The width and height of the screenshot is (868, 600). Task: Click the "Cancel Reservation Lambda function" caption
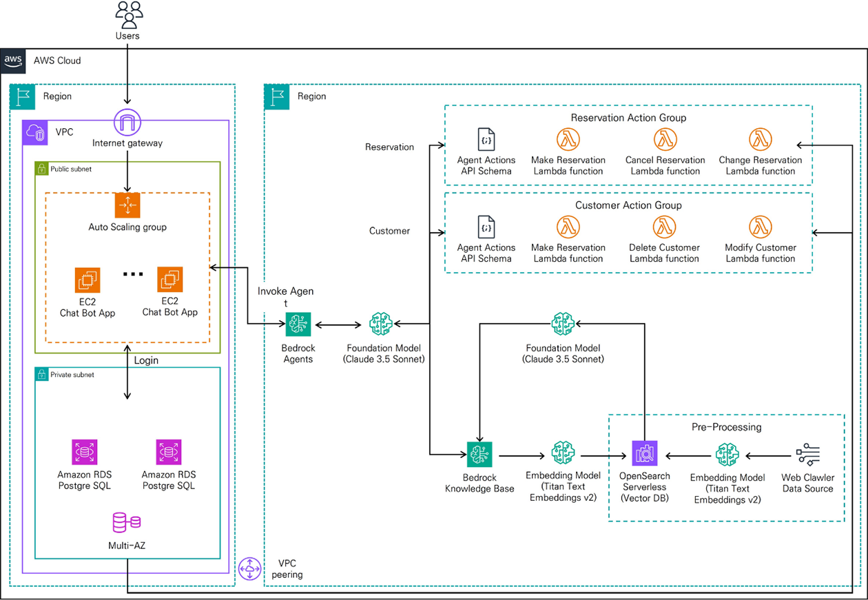[665, 165]
